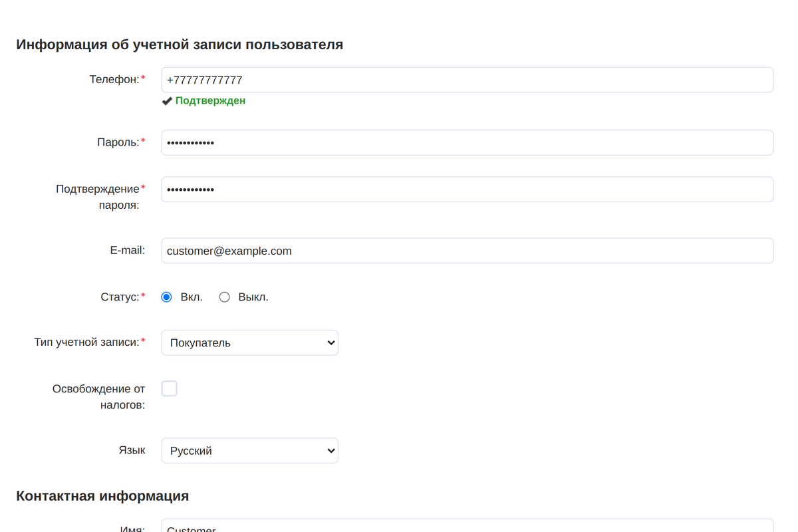Focus the 'Подтверждение пароля' field
The image size is (798, 532).
coord(467,190)
